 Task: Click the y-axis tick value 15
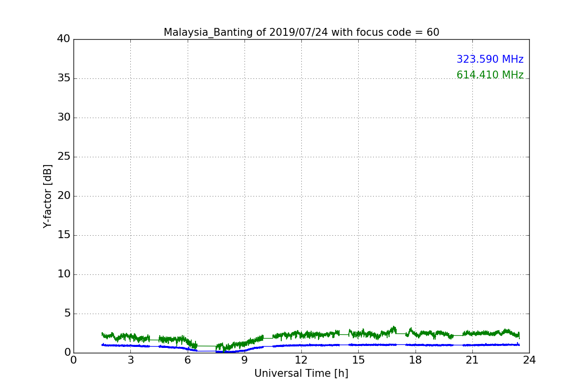(x=64, y=235)
